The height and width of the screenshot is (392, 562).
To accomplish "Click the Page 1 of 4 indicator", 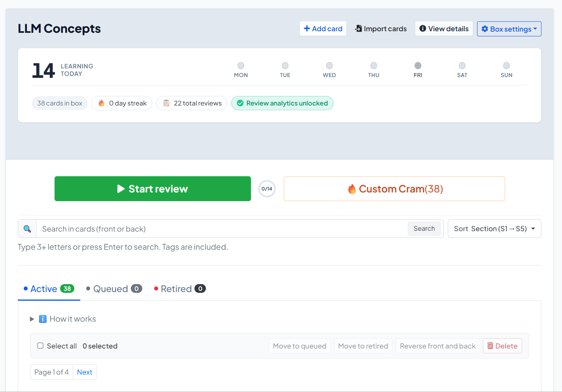I will tap(51, 372).
